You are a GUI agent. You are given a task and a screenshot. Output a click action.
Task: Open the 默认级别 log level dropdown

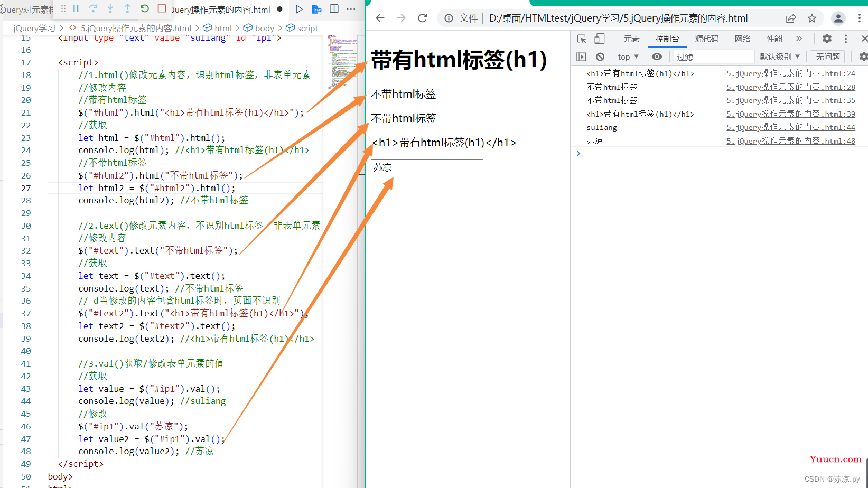tap(780, 57)
